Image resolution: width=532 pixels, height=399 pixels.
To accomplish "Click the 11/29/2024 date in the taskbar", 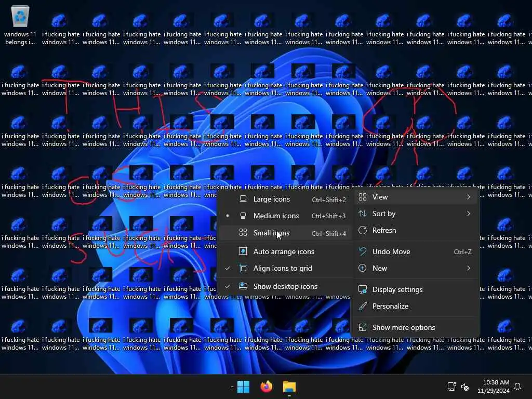I will pos(494,391).
